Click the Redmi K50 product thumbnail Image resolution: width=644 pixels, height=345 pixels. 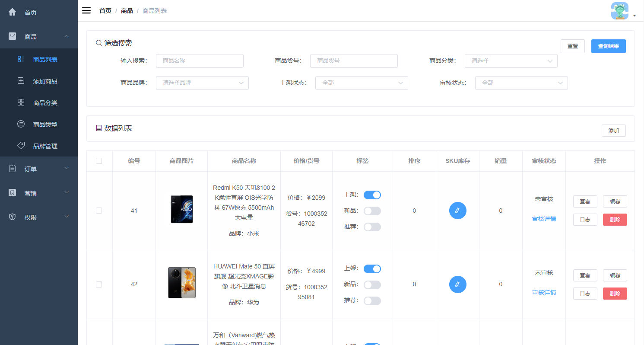click(182, 209)
